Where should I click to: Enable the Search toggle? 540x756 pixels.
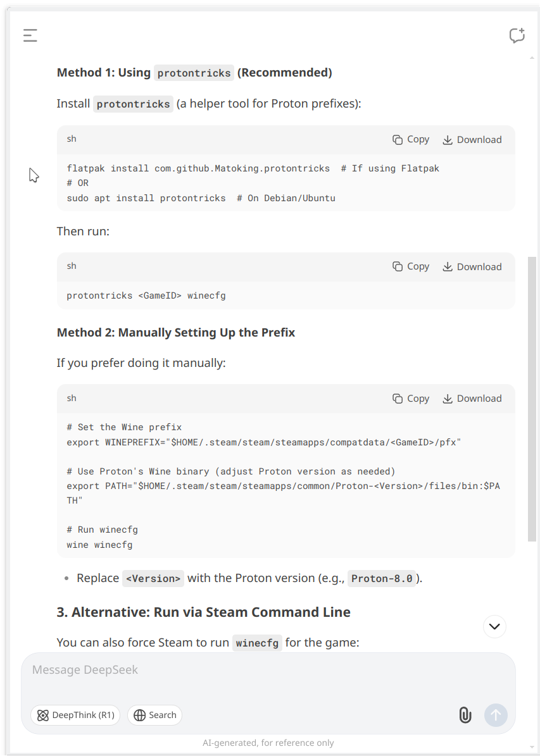tap(155, 715)
